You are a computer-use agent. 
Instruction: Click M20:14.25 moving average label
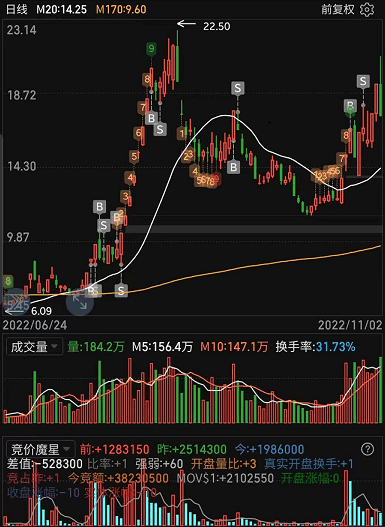tap(61, 9)
